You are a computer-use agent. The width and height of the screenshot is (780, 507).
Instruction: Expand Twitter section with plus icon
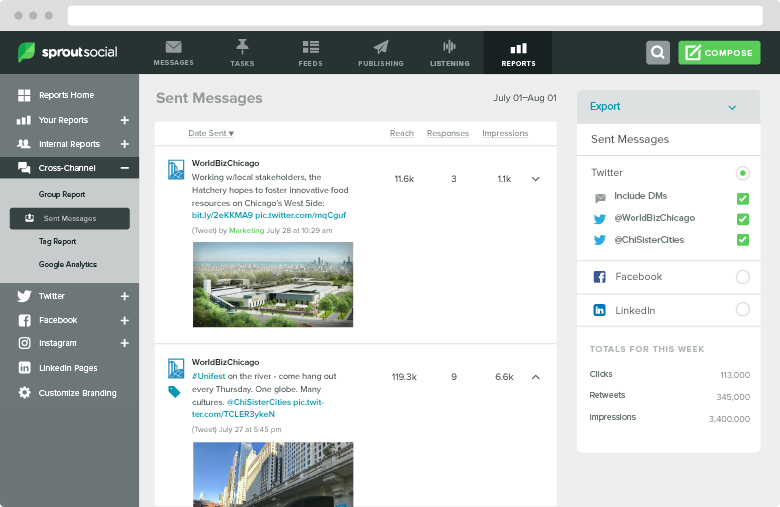(125, 296)
